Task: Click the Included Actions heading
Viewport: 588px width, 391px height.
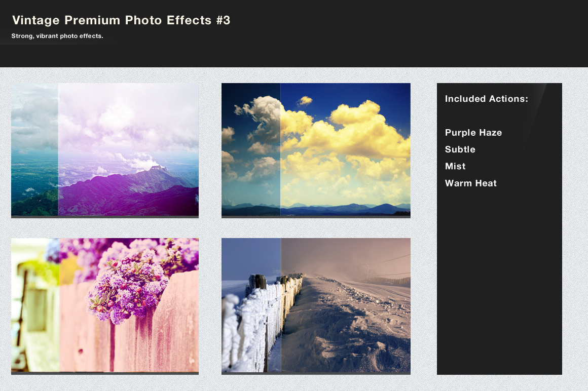Action: 486,99
